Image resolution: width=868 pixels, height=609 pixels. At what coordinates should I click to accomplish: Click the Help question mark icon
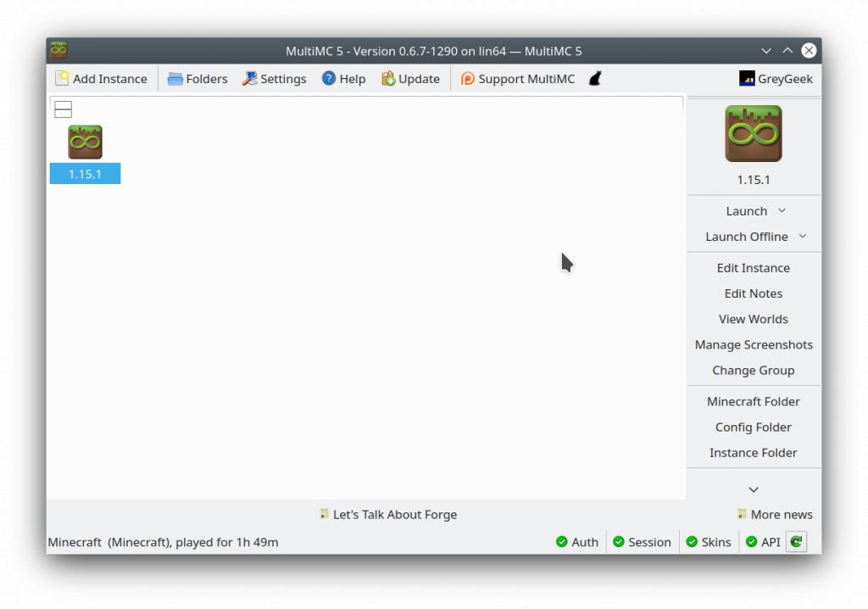pyautogui.click(x=329, y=79)
